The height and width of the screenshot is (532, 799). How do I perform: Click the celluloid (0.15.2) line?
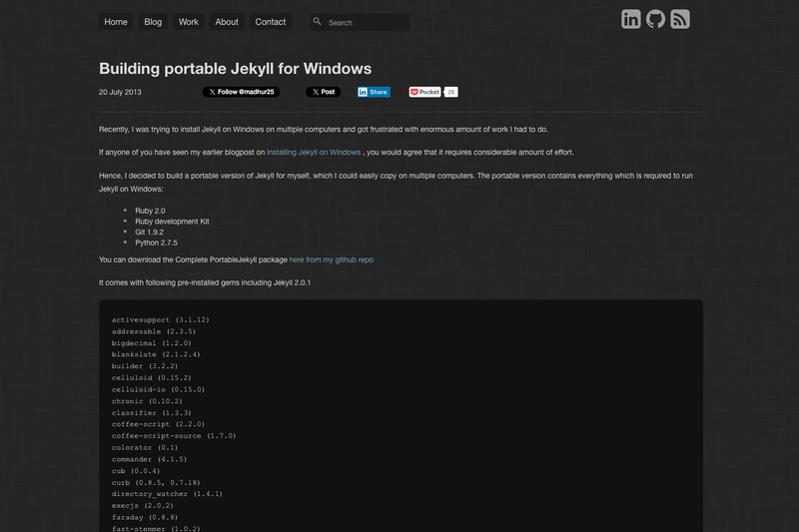[152, 377]
